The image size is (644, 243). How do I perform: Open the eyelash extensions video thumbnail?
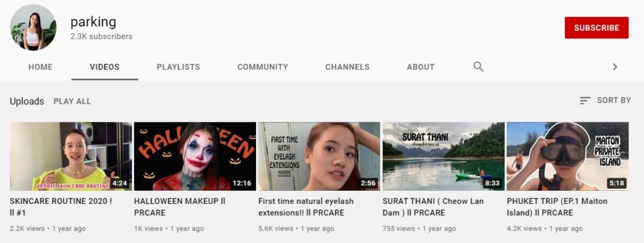coord(319,156)
